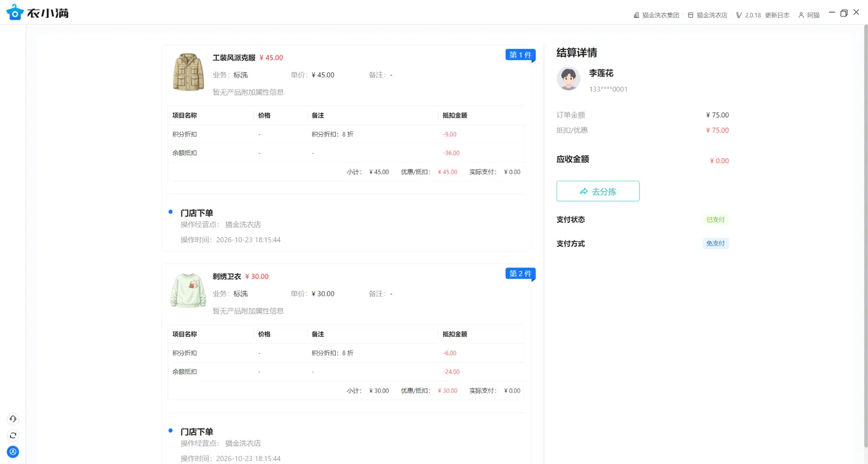Open customer service headset icon in sidebar

[13, 418]
